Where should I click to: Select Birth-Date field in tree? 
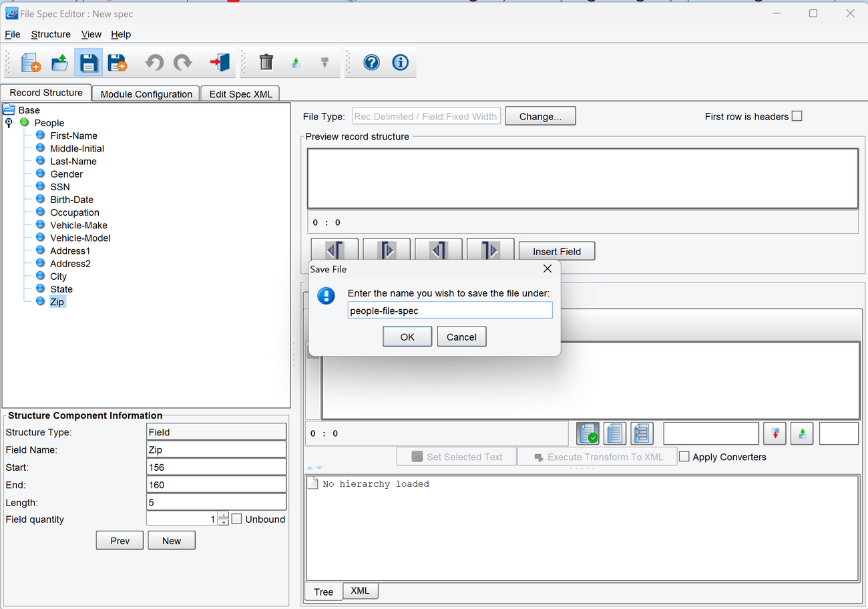71,200
